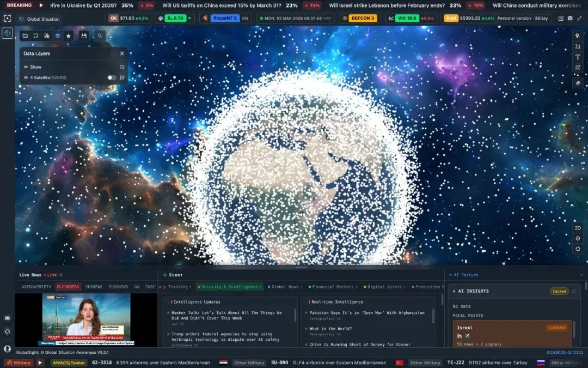The width and height of the screenshot is (588, 368).
Task: Click the star favorites icon
Action: tap(69, 36)
